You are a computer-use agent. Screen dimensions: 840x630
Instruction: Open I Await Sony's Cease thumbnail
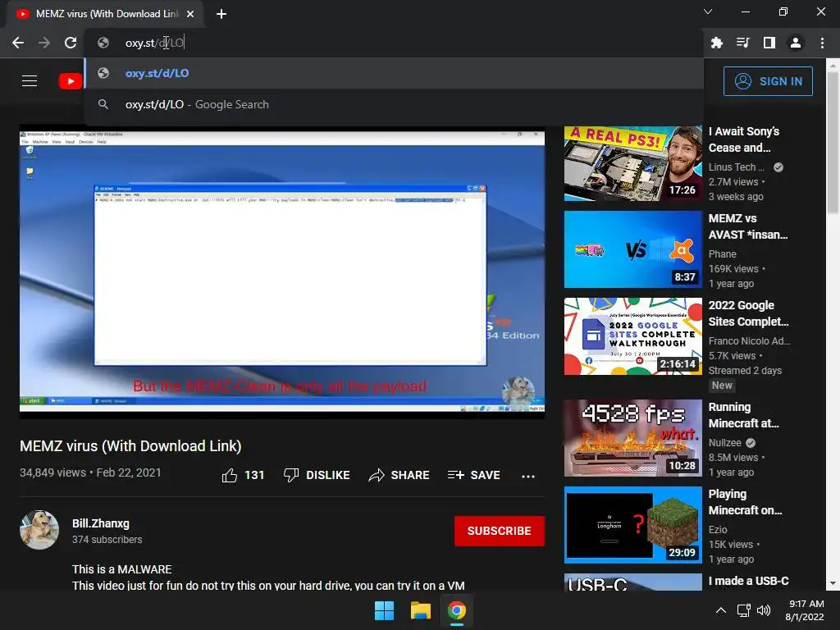[633, 163]
